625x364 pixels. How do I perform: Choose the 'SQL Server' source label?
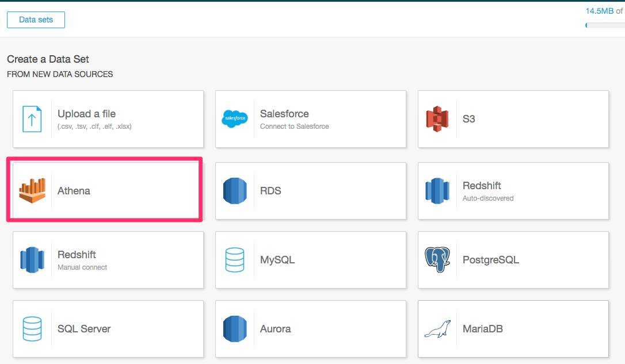(84, 329)
